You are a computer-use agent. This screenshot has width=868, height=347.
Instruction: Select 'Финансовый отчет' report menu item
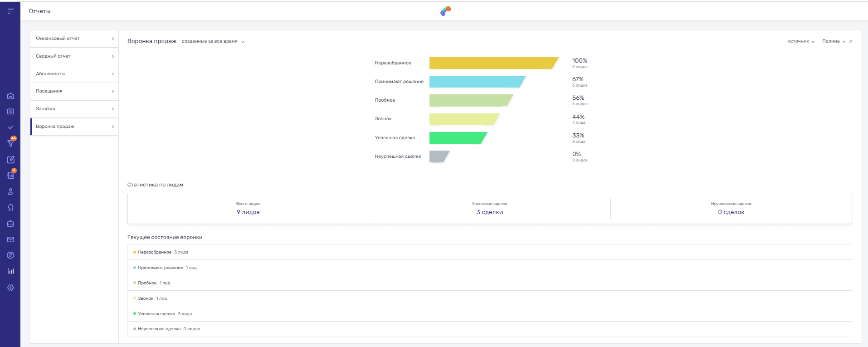(x=74, y=39)
